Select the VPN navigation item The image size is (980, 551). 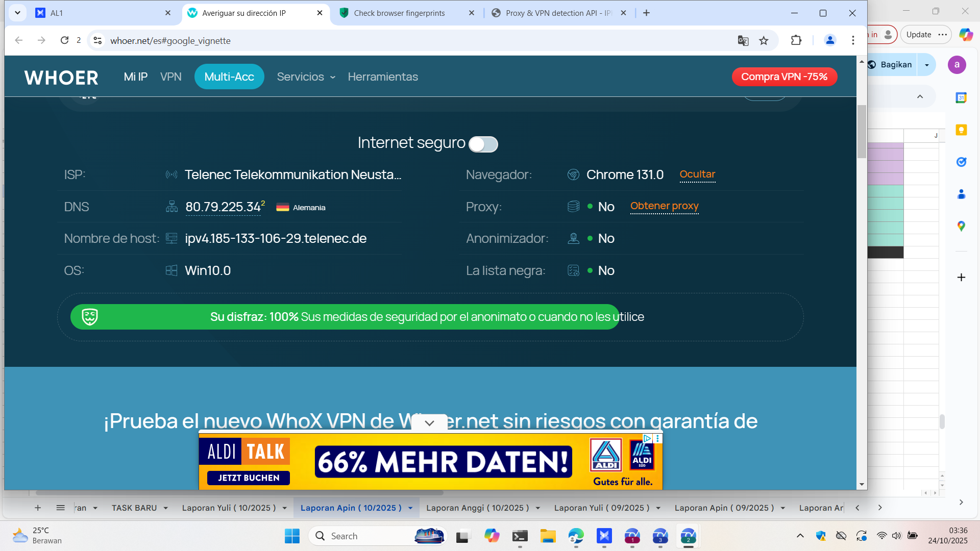tap(171, 77)
